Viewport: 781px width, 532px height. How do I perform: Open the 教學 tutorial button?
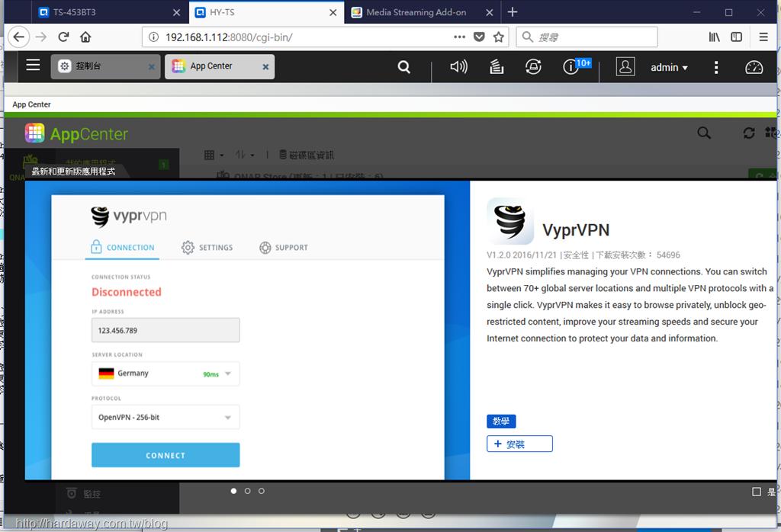(x=501, y=421)
